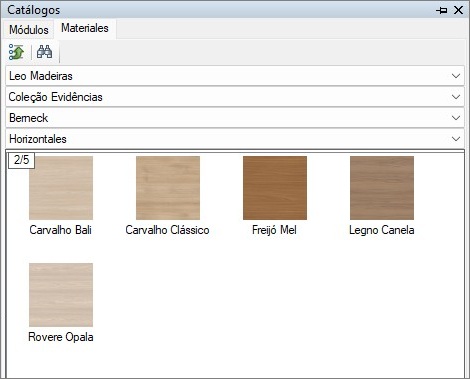Screen dimensions: 470x379
Task: Pin the Catálogos panel with pushpin icon
Action: coord(442,10)
